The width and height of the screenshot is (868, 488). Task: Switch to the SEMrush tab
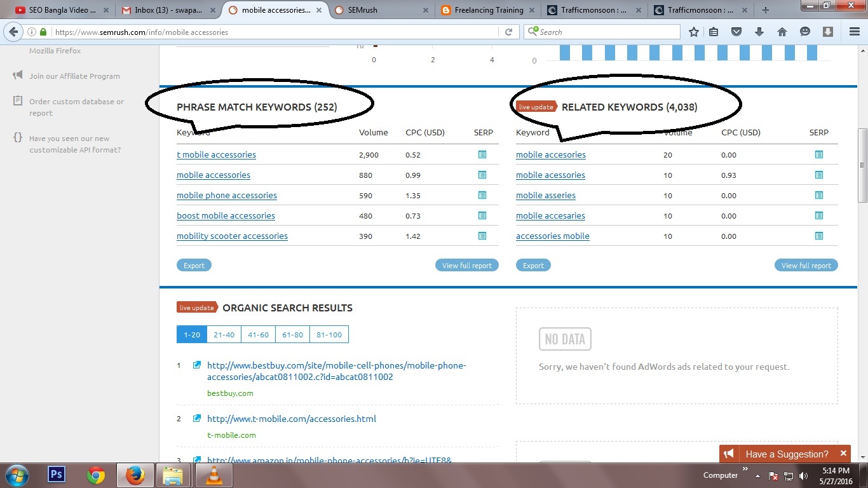[381, 10]
